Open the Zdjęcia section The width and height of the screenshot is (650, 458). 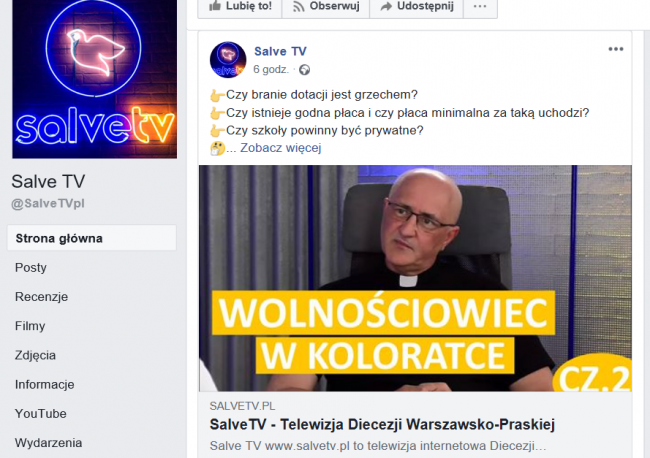pos(35,355)
